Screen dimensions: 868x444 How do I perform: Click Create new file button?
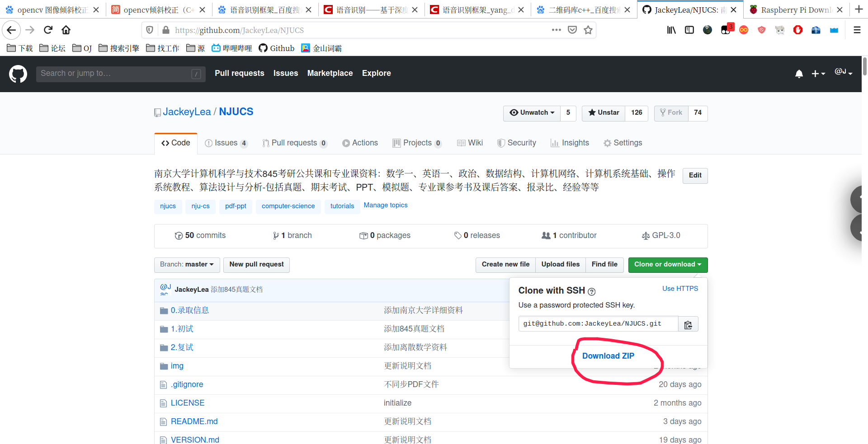(505, 265)
